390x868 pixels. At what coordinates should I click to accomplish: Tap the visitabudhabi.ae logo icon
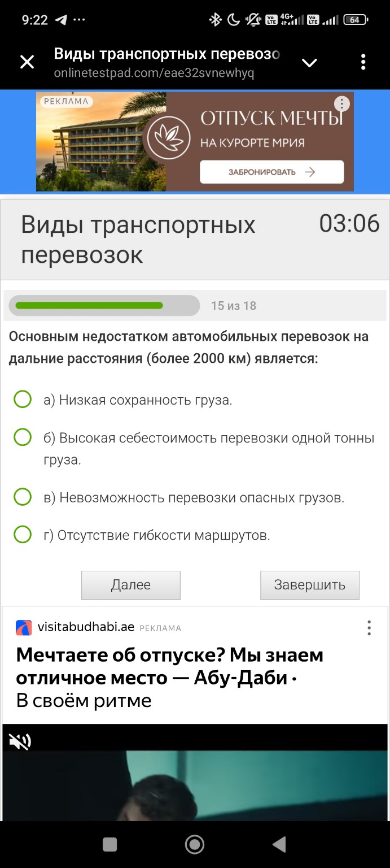(x=23, y=627)
